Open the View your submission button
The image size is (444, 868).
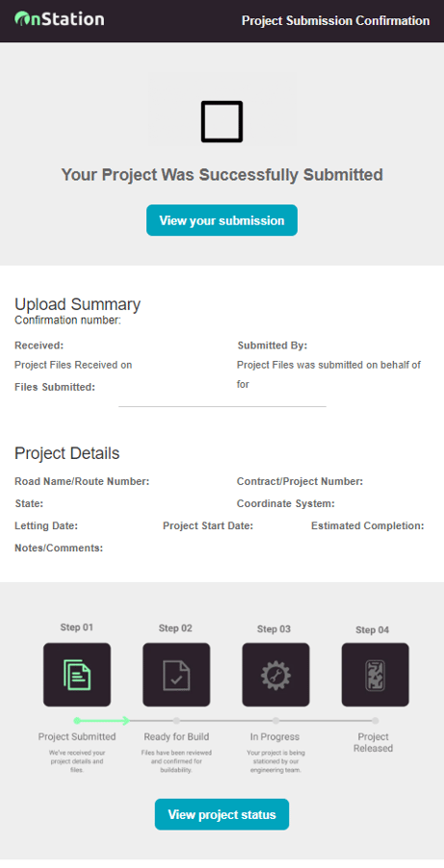(222, 220)
